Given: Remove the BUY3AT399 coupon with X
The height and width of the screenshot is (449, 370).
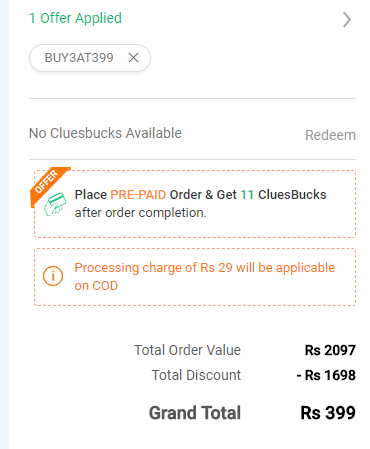Looking at the screenshot, I should click(x=133, y=58).
